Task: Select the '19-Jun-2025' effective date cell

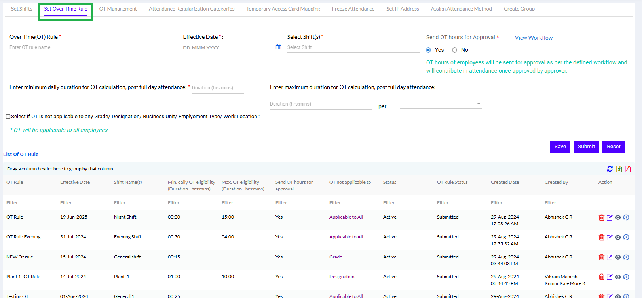Action: 74,217
